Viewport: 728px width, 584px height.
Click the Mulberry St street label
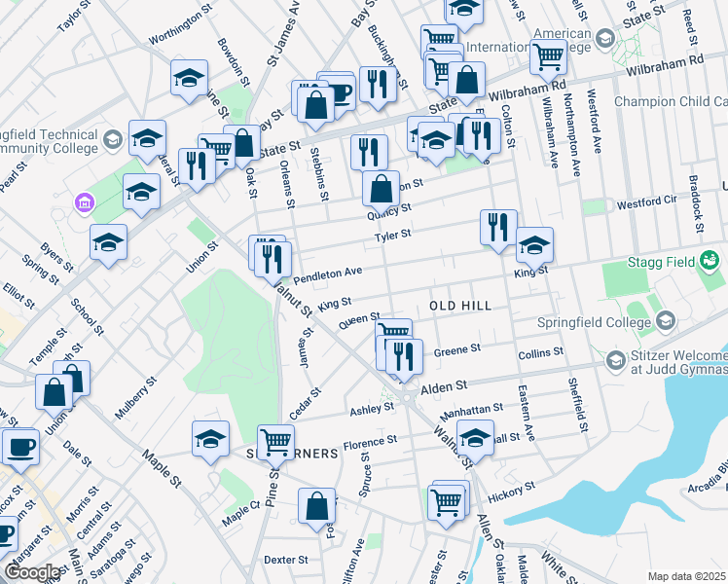click(x=135, y=398)
